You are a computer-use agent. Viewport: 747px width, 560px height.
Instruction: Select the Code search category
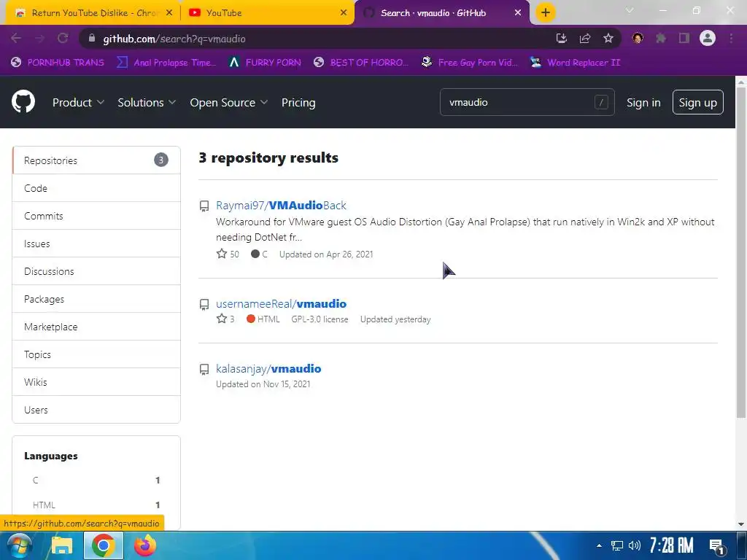click(x=96, y=188)
